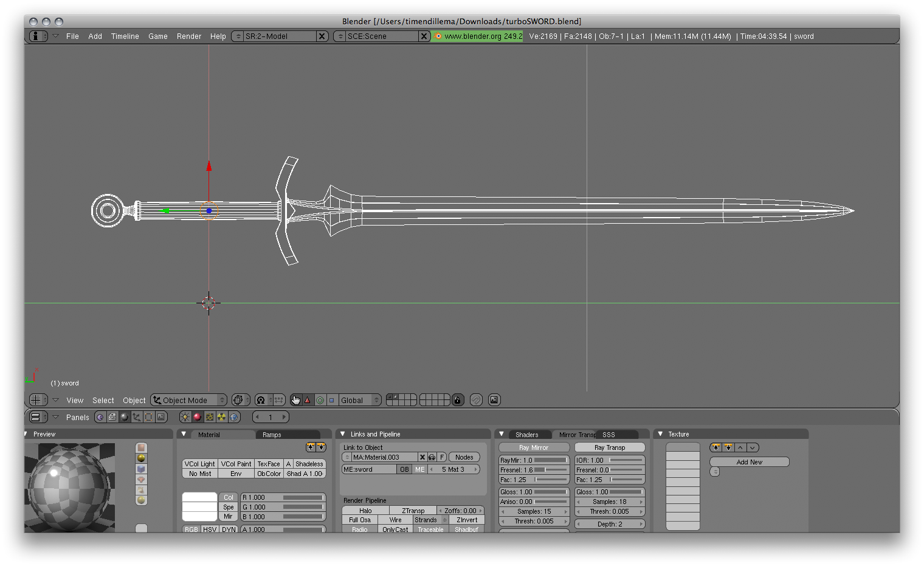The image size is (924, 566).
Task: Click the Nodes button in Links and Pipeline
Action: click(464, 457)
